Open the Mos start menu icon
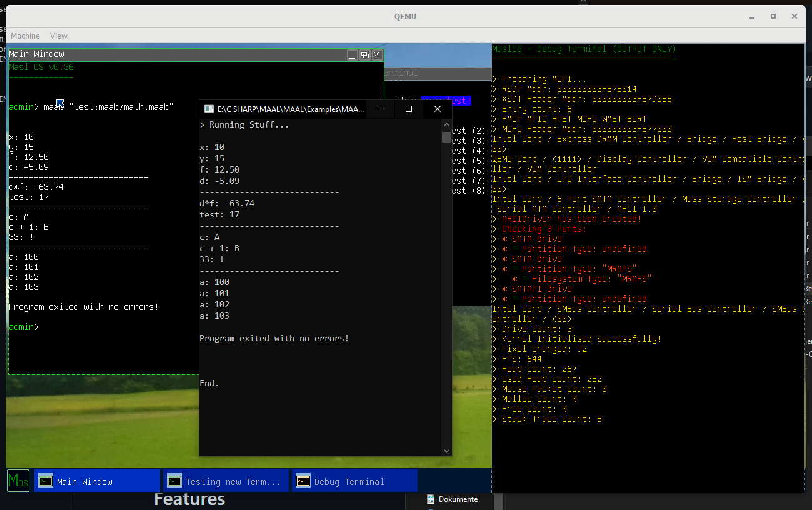Viewport: 812px width, 510px height. [18, 481]
